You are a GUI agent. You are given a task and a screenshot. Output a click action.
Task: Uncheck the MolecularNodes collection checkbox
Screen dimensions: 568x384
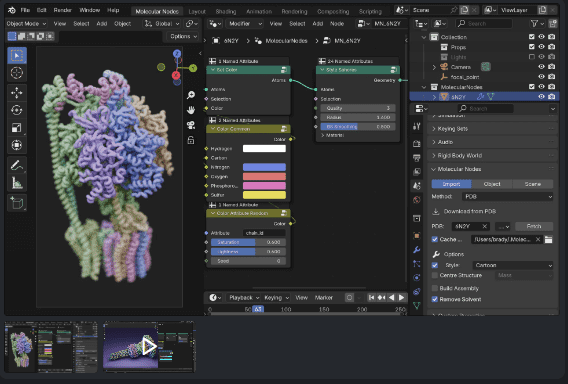pyautogui.click(x=531, y=87)
